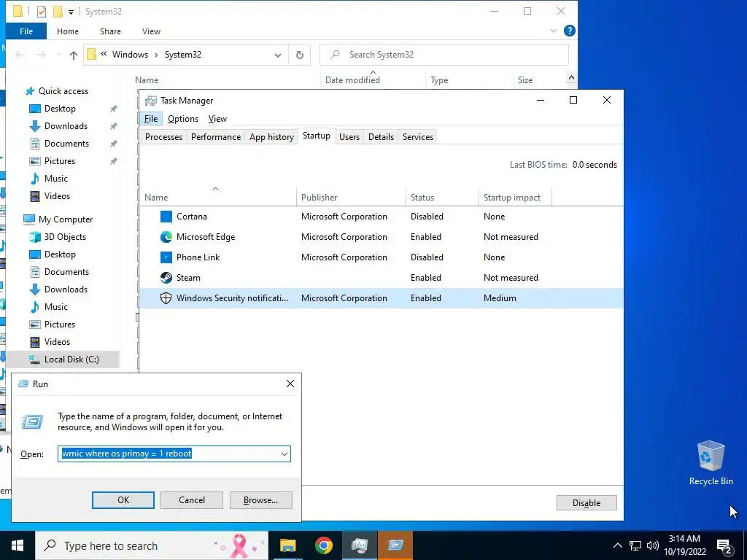Click the taskbar search box

tap(152, 545)
